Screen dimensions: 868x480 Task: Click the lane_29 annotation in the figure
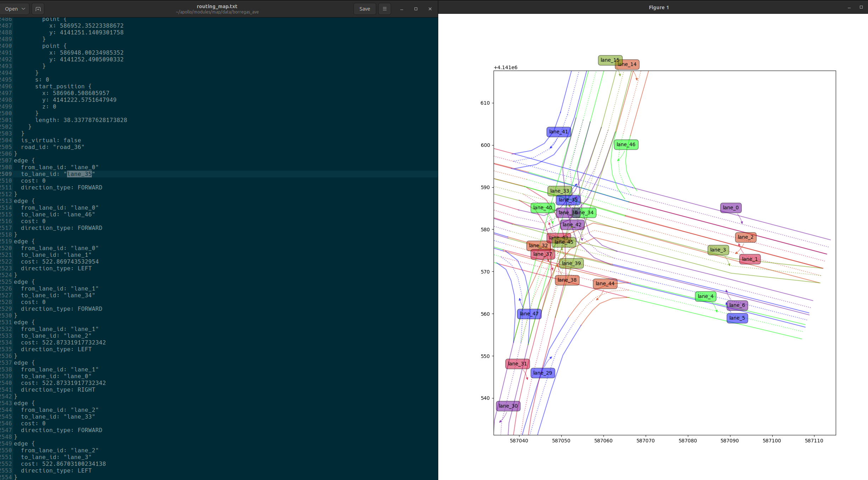pos(542,373)
